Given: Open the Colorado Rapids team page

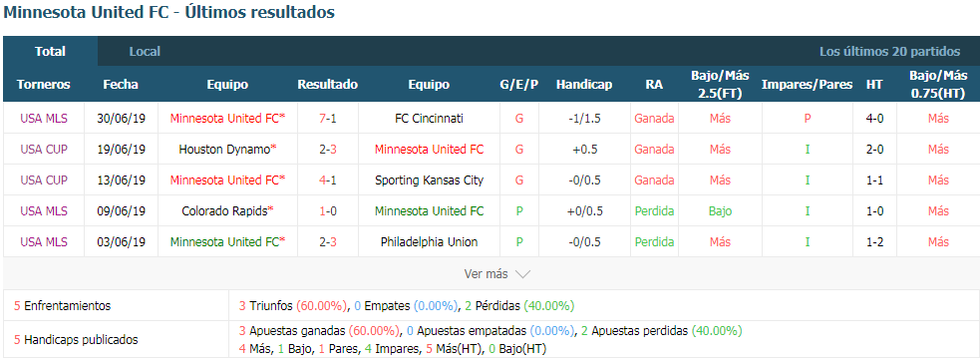Looking at the screenshot, I should pos(225,211).
